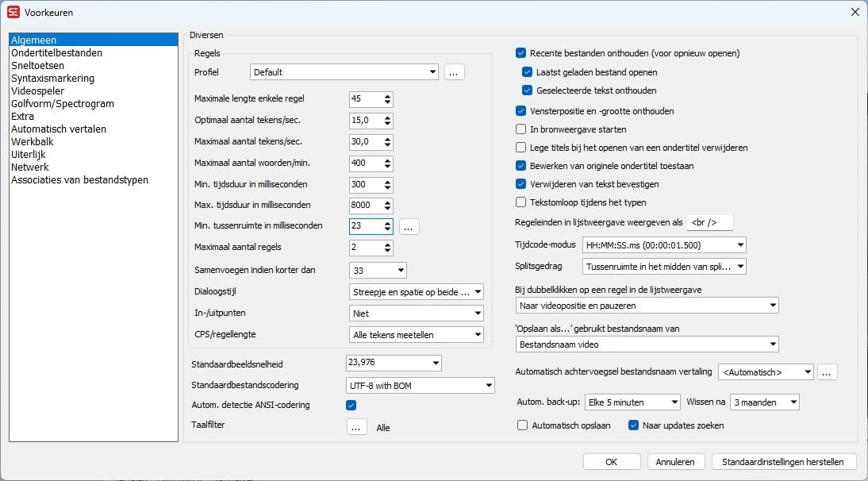Open the Videospeler settings section
Viewport: 868px width, 481px height.
[x=37, y=91]
